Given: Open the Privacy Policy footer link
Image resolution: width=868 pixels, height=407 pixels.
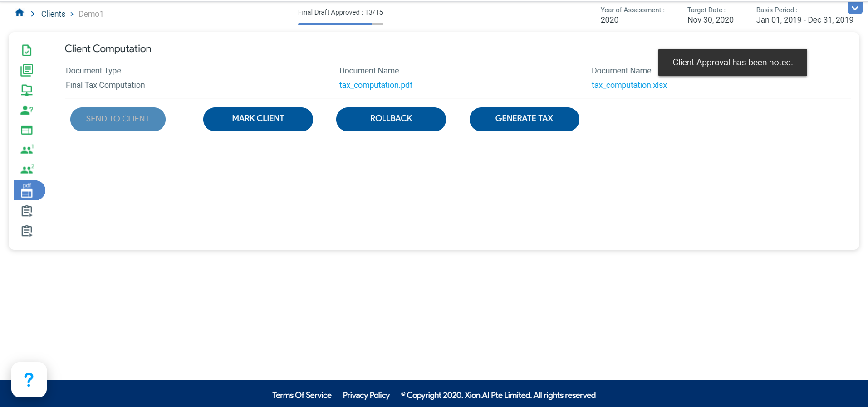Looking at the screenshot, I should pos(366,395).
